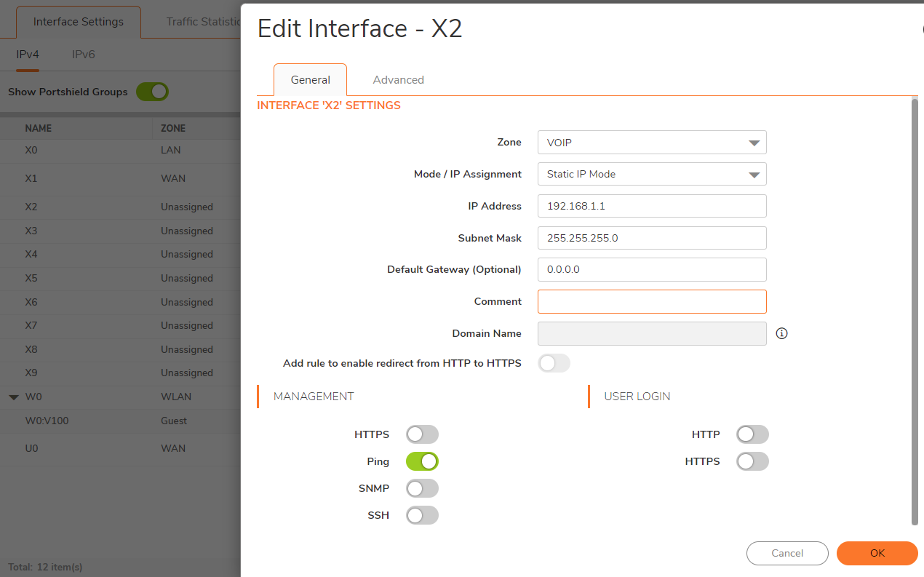Select the X1 interface row
The image size is (924, 577).
click(120, 179)
